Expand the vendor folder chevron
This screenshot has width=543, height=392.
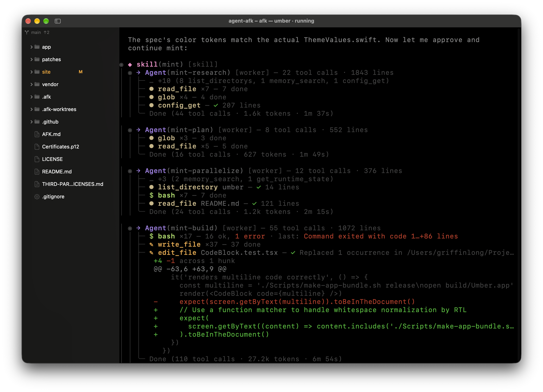31,84
